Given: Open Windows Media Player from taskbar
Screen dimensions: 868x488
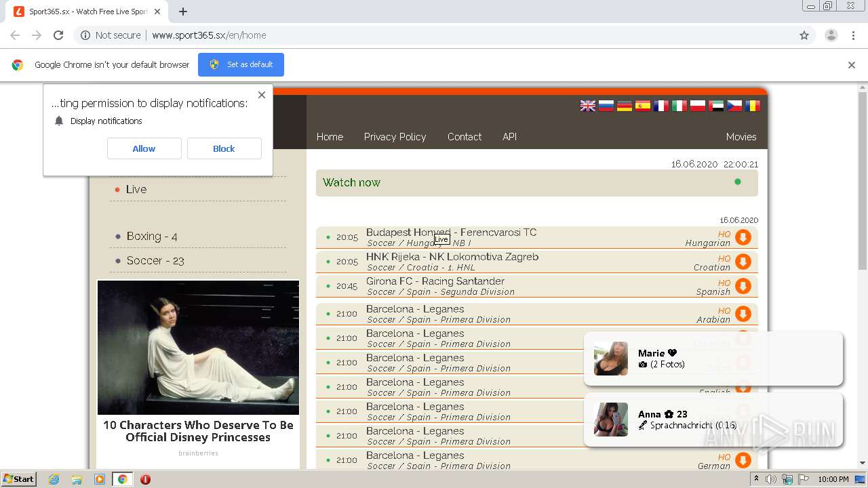Looking at the screenshot, I should coord(100,479).
